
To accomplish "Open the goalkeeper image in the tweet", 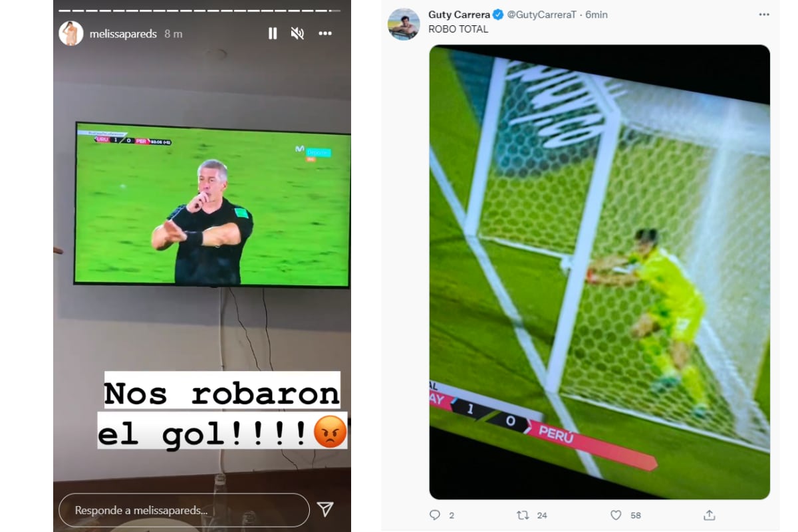I will click(x=599, y=272).
